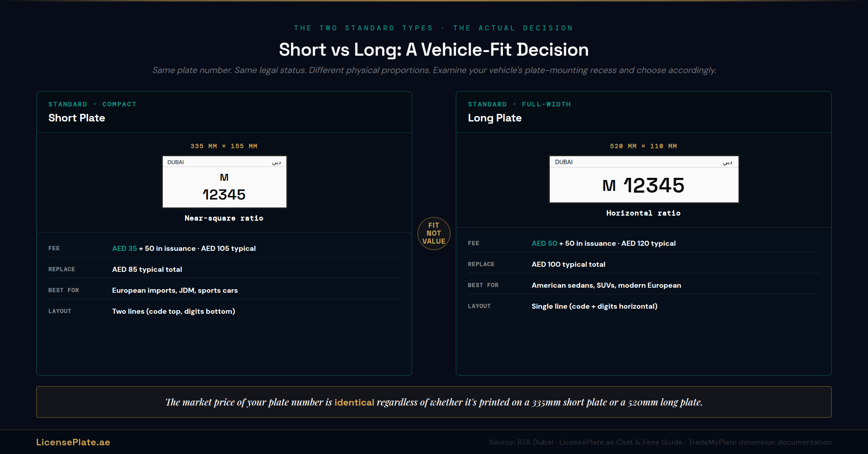Open the LicensePlate.ae footer brand link
The height and width of the screenshot is (454, 868).
pos(73,442)
